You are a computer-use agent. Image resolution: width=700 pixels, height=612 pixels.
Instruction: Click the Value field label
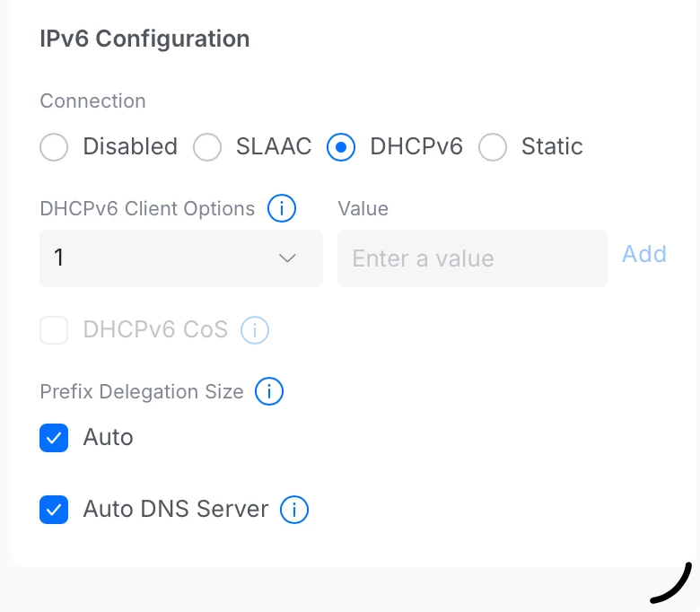tap(363, 209)
